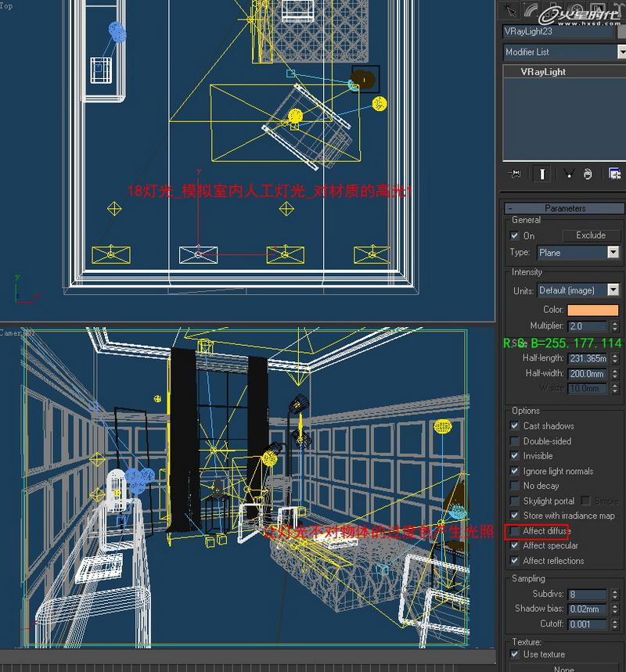Click the Top viewport label
Viewport: 626px width, 672px height.
click(x=6, y=5)
